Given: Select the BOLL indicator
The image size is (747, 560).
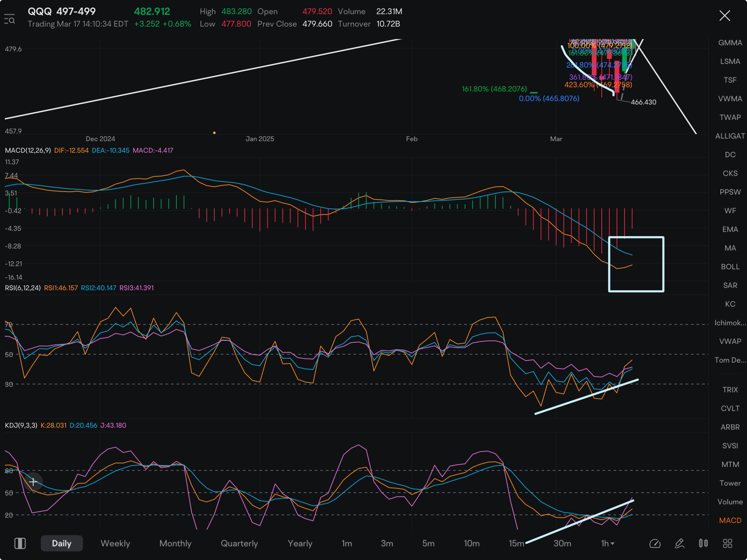Looking at the screenshot, I should [x=730, y=267].
